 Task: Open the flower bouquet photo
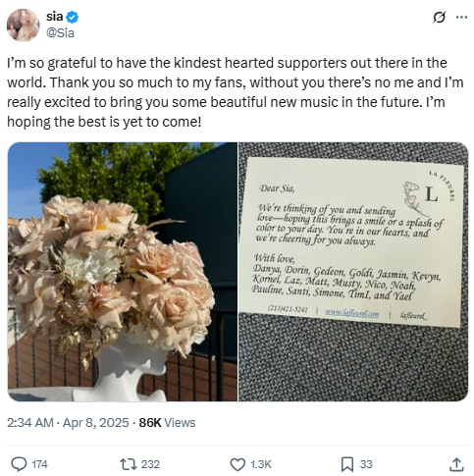click(x=123, y=272)
